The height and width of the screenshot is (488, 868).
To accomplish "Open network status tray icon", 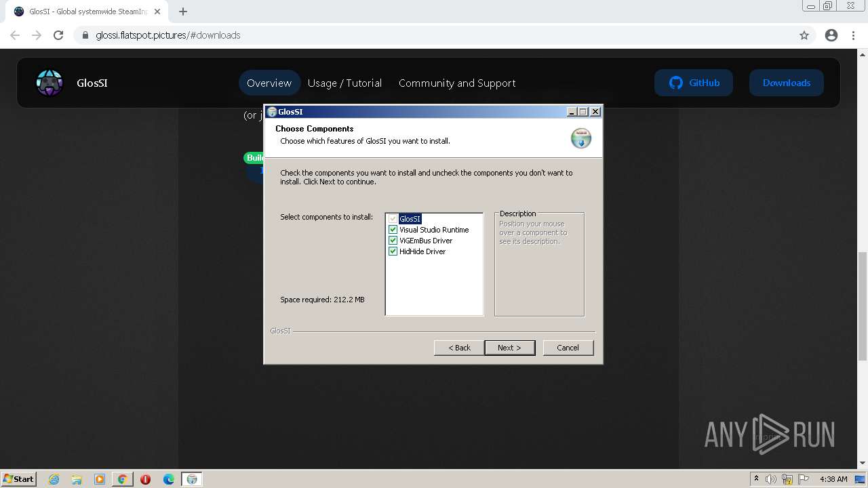I will [787, 479].
